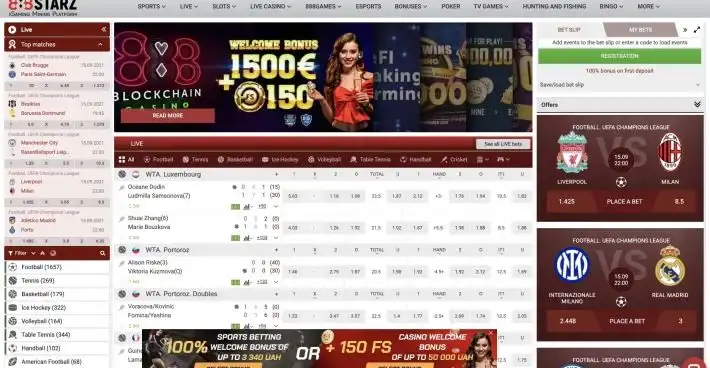Select Football (1657) in sports list
Screen dimensions: 710x368
(x=57, y=267)
